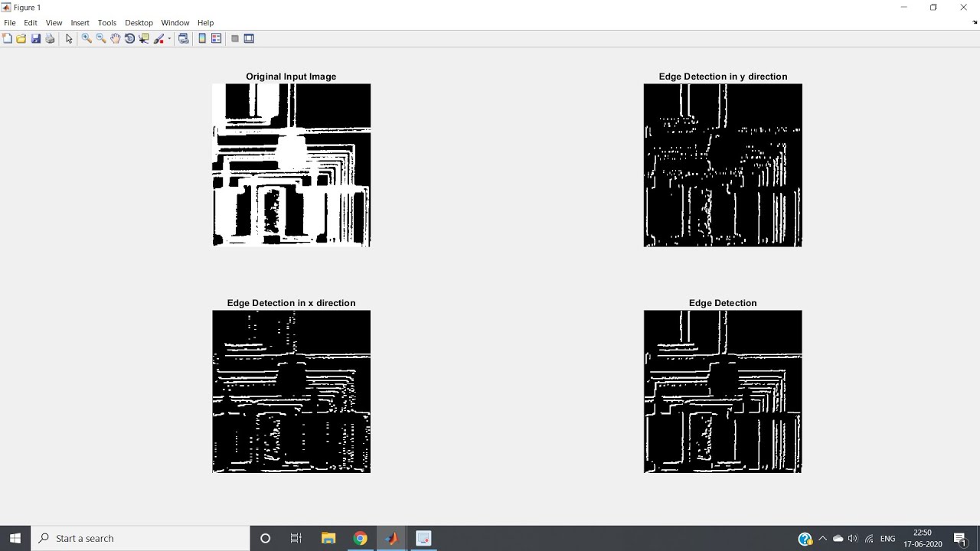
Task: Click the ENG language indicator
Action: coord(888,539)
